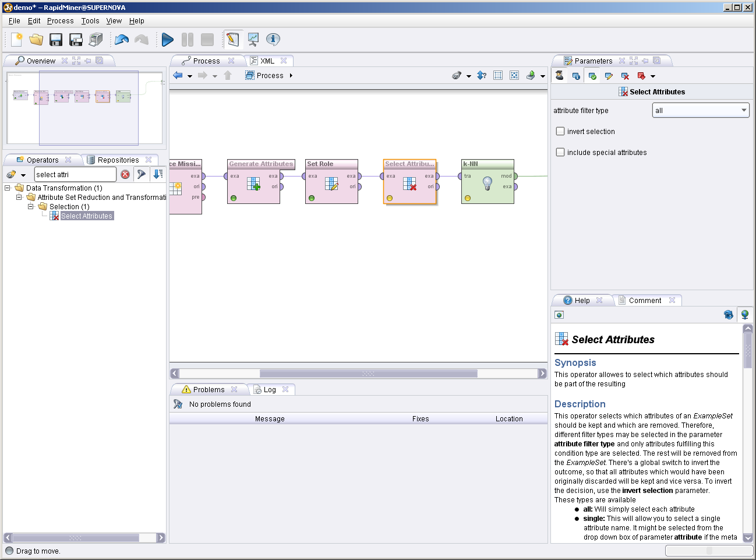Collapse the Data Transformation tree node
Screen dimensions: 756x560
[x=8, y=188]
